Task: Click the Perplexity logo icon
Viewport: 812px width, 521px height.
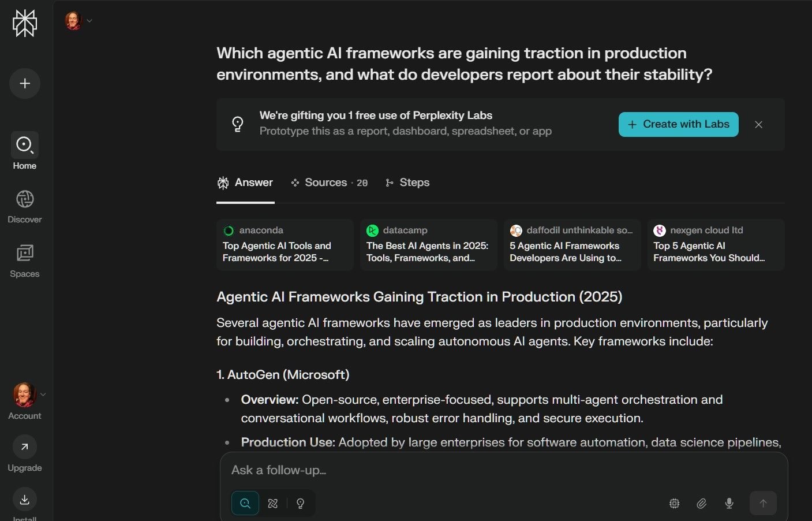Action: tap(25, 23)
